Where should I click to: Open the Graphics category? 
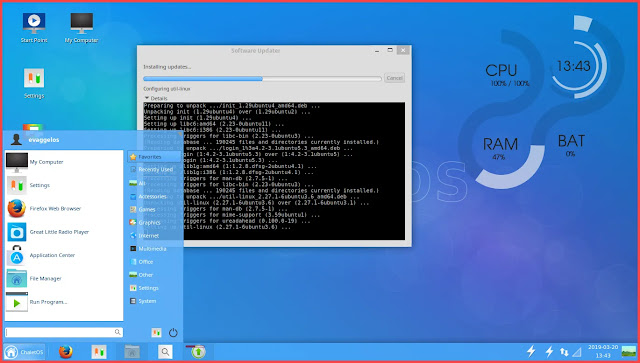pyautogui.click(x=154, y=223)
